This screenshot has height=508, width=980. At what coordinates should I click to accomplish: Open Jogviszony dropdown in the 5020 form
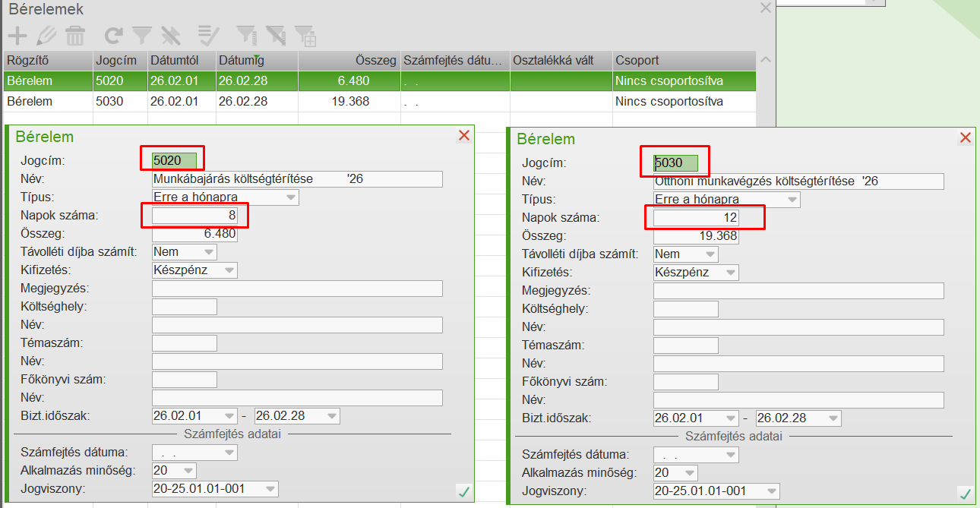(x=270, y=489)
